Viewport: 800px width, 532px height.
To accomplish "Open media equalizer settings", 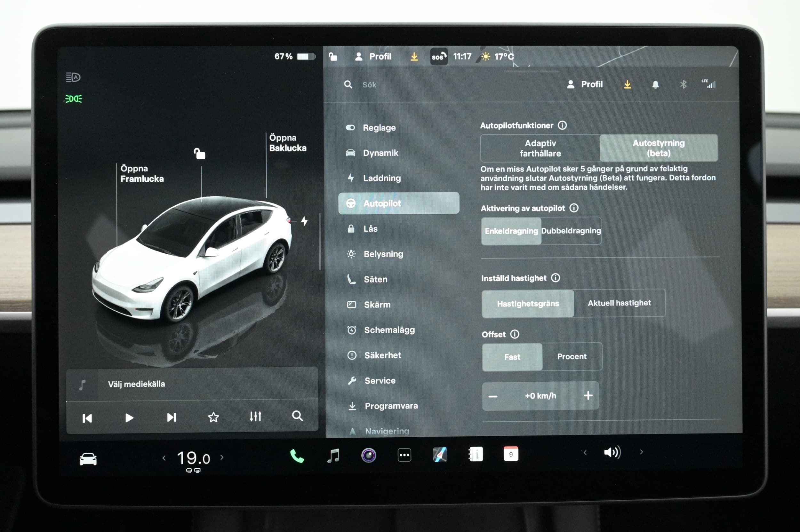I will point(256,416).
